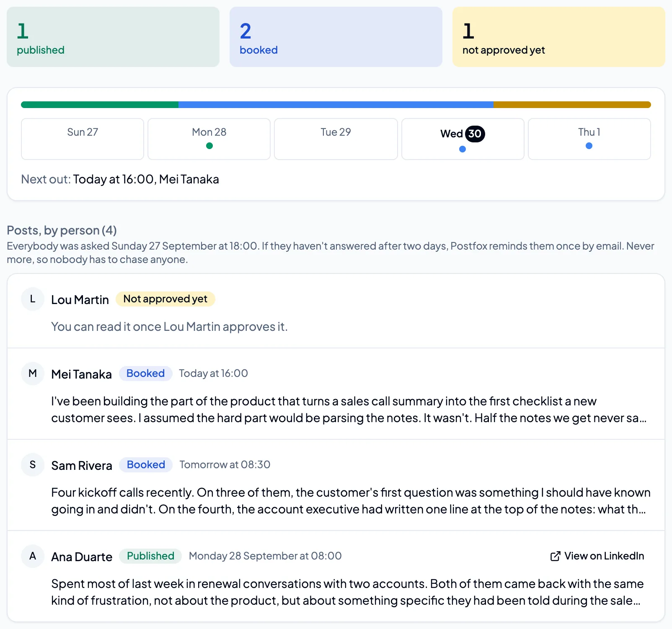Click the '2 booked' summary card
This screenshot has height=629, width=672.
[x=336, y=37]
